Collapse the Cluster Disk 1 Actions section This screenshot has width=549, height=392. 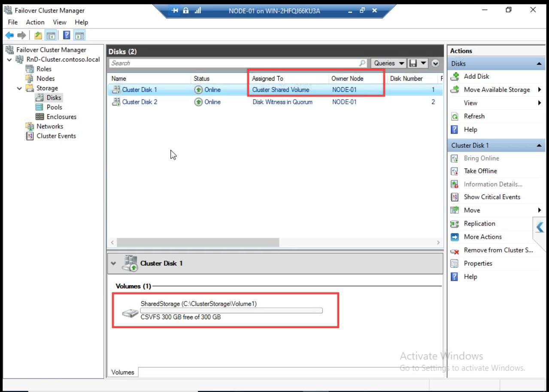pyautogui.click(x=539, y=146)
